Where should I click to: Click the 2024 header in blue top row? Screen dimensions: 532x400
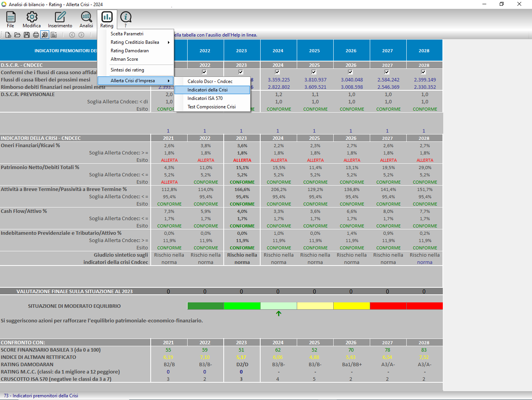pos(278,51)
